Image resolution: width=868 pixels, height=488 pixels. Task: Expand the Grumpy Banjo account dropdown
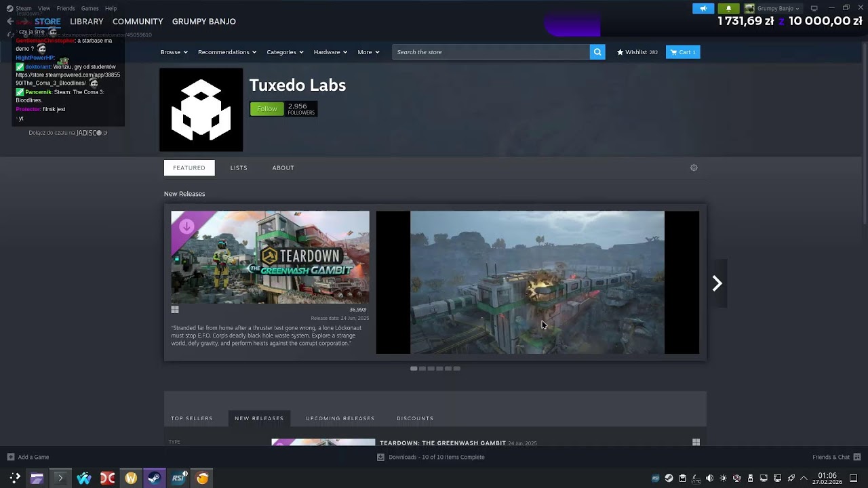pyautogui.click(x=778, y=8)
